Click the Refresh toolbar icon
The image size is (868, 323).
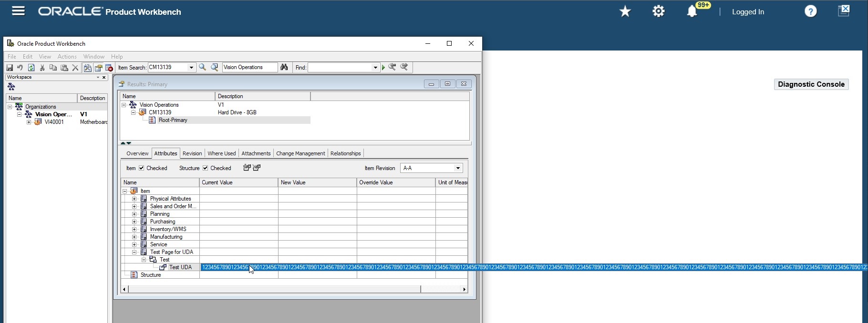point(31,68)
